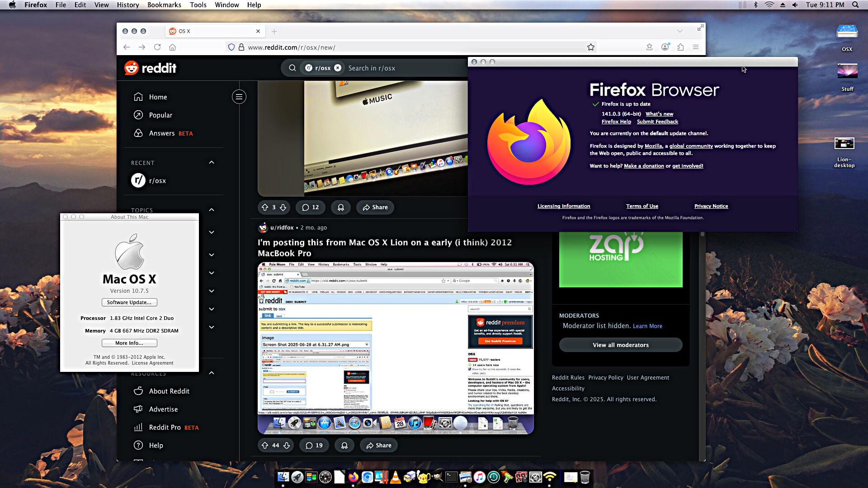Open Terminal from the Dock
Viewport: 868px width, 488px height.
coord(451,477)
